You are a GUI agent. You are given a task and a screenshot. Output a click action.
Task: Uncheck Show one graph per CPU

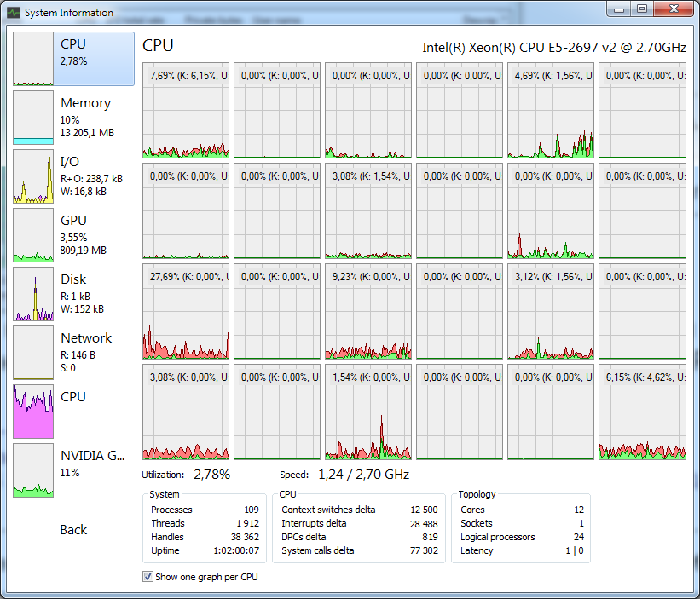[x=148, y=577]
